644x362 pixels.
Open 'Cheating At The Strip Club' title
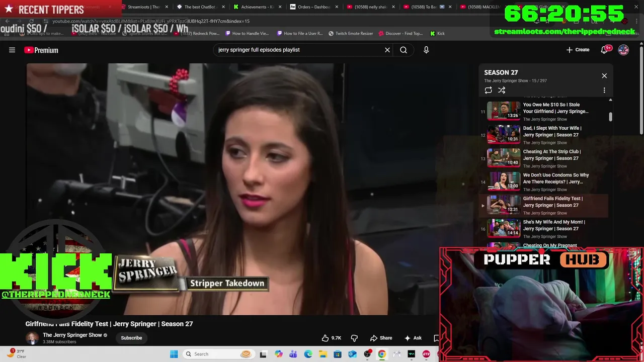point(552,155)
